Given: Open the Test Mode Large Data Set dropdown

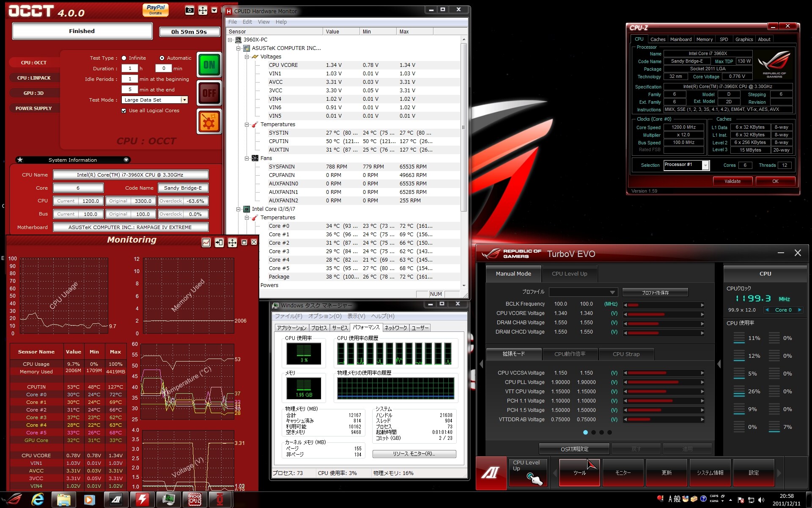Looking at the screenshot, I should [184, 100].
